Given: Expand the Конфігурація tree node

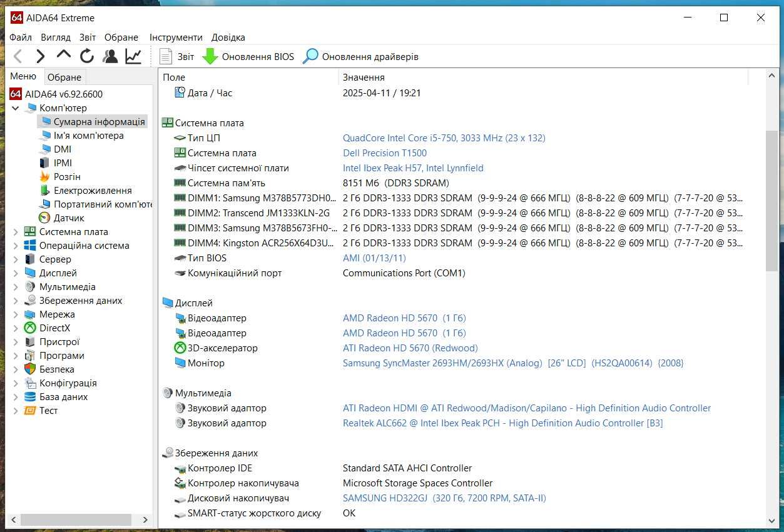Looking at the screenshot, I should tap(16, 383).
